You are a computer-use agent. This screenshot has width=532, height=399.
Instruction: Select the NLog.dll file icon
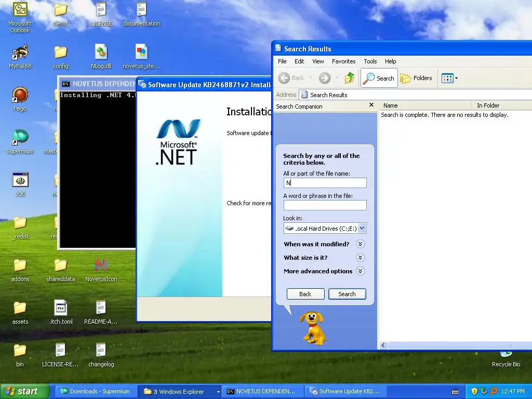pyautogui.click(x=101, y=57)
